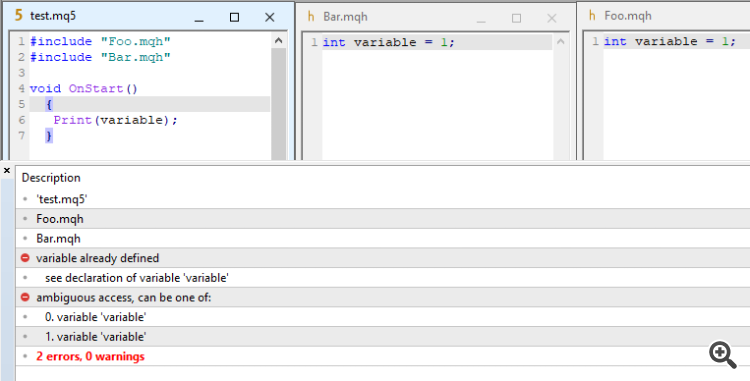Click scroll up arrow in Bar.mqh editor
Screen dimensions: 750x381
(561, 42)
